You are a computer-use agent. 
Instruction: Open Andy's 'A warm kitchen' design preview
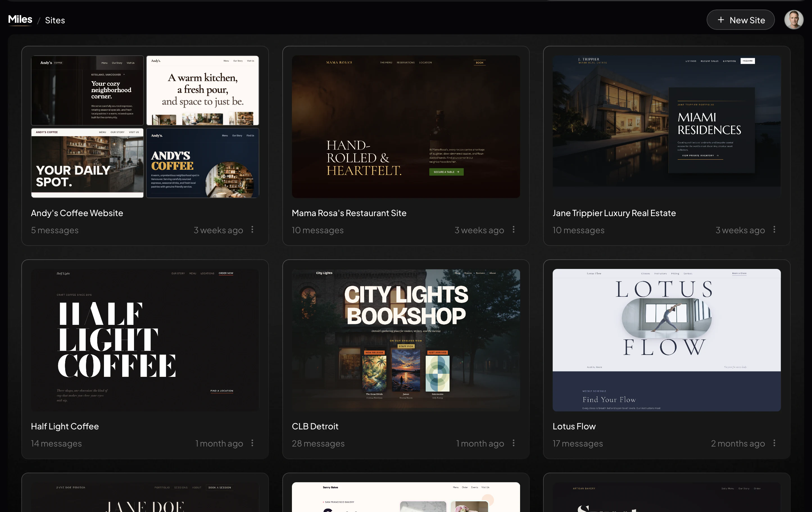click(203, 90)
